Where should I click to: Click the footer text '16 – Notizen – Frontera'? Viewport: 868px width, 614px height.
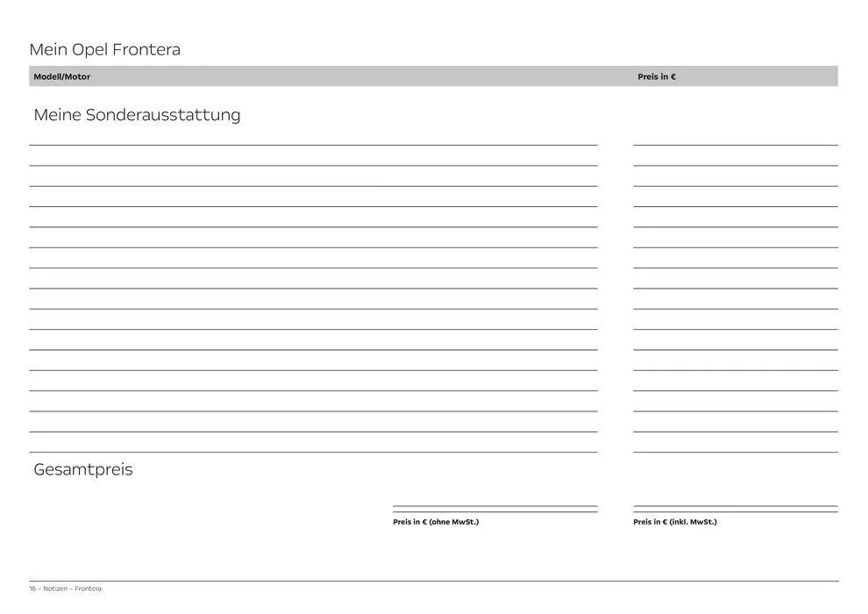tap(66, 589)
